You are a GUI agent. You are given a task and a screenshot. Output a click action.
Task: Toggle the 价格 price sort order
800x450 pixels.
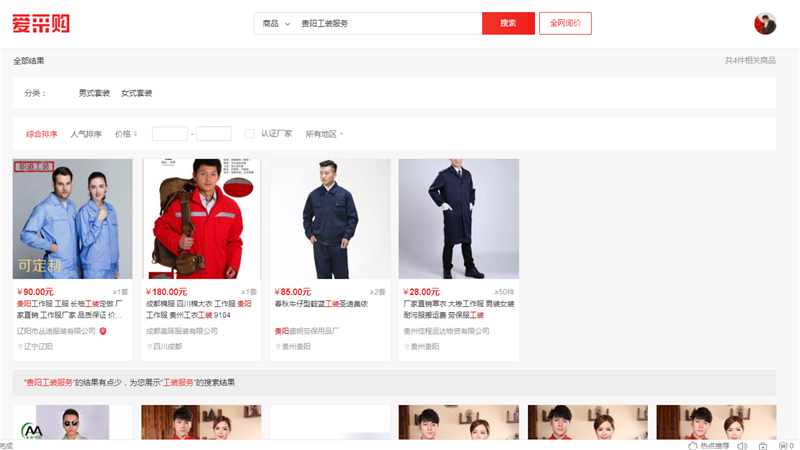click(126, 133)
